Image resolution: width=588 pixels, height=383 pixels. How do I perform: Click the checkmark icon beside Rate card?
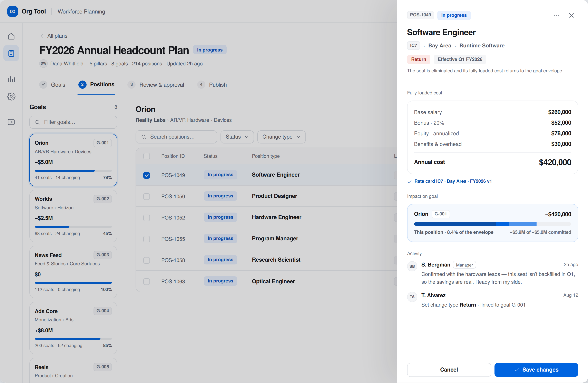[x=409, y=181]
